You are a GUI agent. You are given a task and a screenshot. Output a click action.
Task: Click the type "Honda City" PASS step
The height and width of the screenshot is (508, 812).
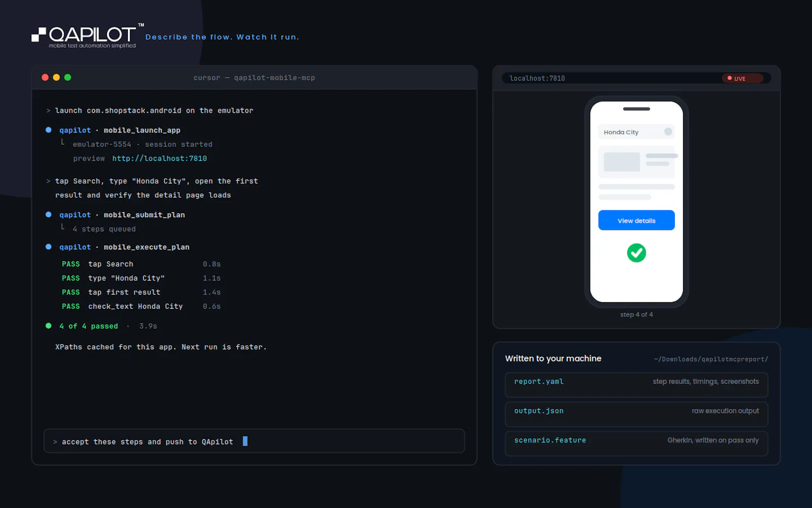pos(141,278)
